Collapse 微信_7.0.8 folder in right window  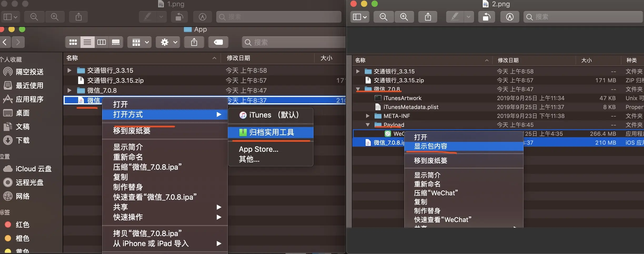(x=358, y=89)
